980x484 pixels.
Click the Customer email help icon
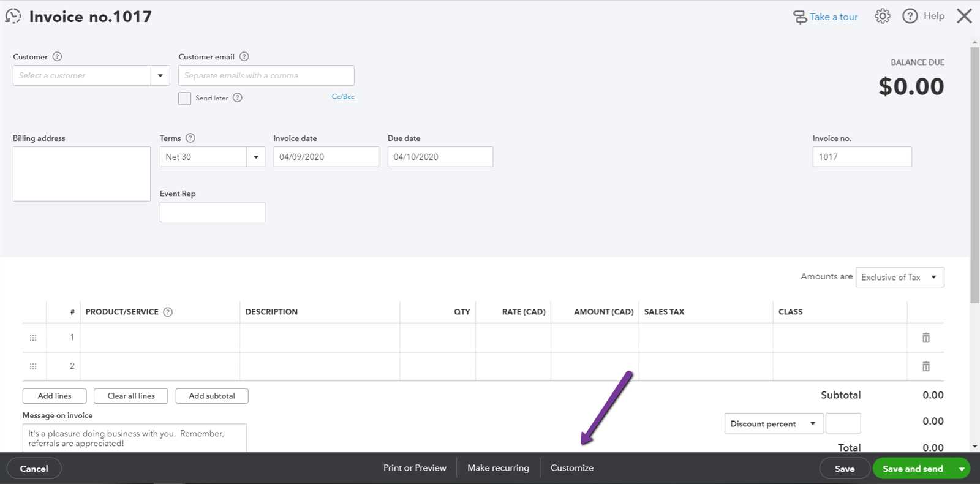[244, 56]
